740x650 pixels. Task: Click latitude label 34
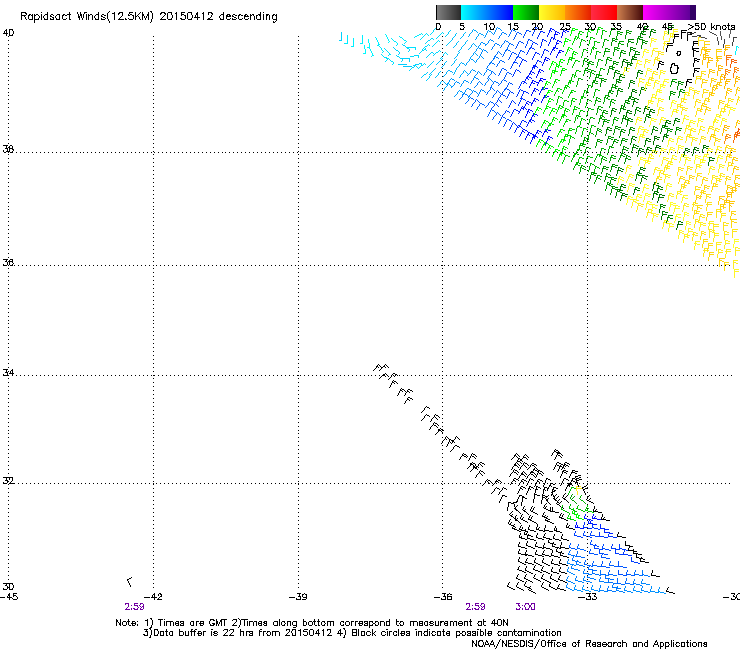tap(8, 373)
